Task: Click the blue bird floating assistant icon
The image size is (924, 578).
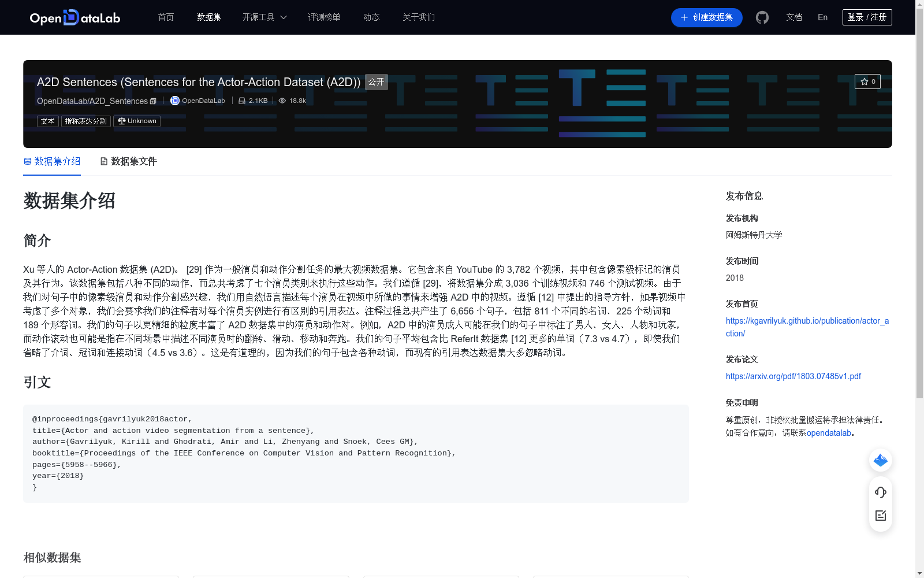Action: 881,460
